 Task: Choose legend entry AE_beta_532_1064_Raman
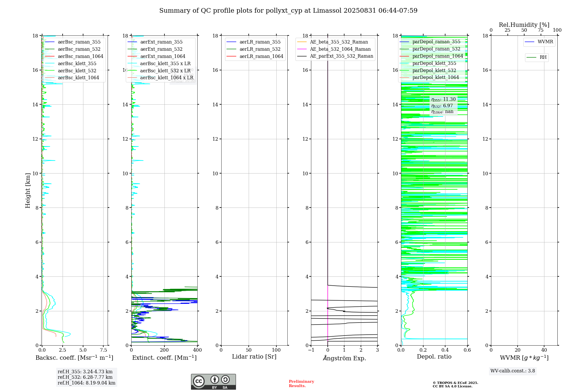tap(334, 49)
